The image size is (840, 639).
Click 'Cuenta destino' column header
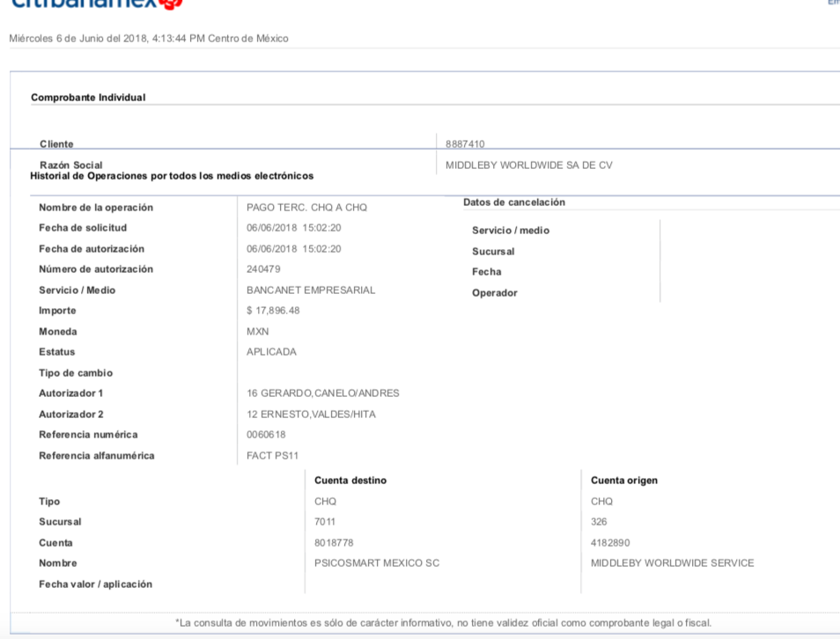click(350, 481)
